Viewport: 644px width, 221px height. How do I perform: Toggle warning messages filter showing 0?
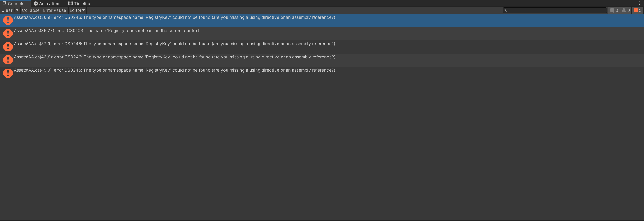pos(626,10)
